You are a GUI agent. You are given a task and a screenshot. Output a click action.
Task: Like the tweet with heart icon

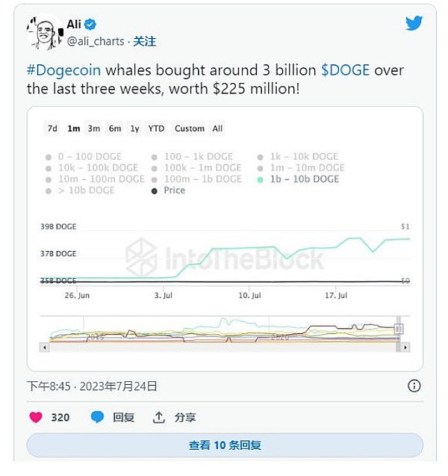(x=35, y=417)
